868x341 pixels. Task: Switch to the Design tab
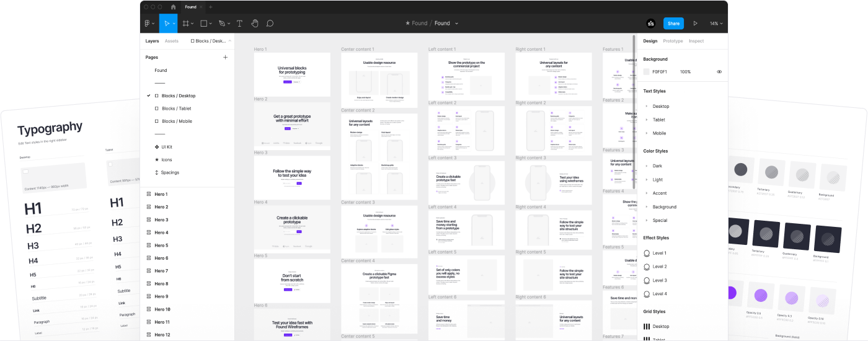650,41
